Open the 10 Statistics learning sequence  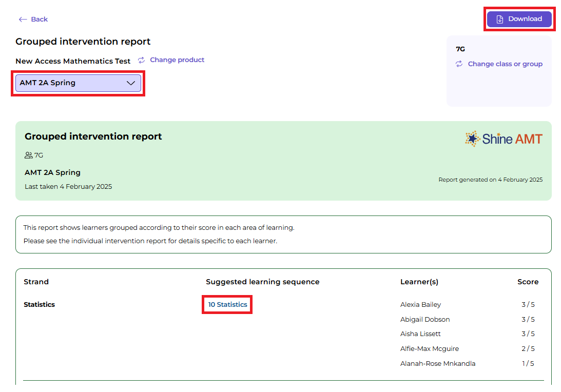[227, 305]
